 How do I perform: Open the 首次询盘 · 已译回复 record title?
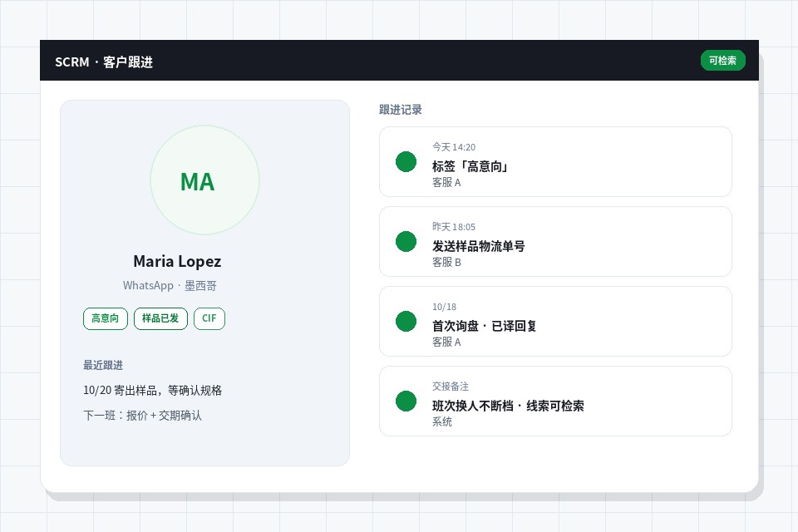click(484, 326)
